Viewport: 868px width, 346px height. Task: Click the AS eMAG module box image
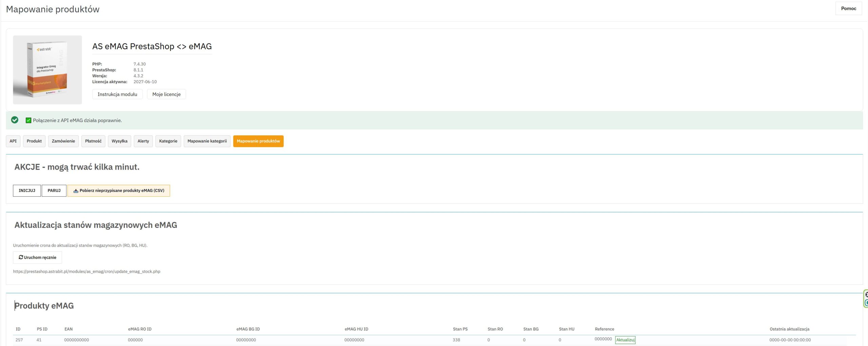click(x=47, y=70)
